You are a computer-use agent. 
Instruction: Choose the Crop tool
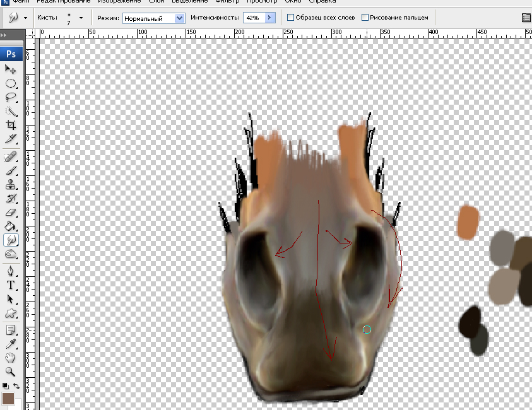(x=11, y=125)
